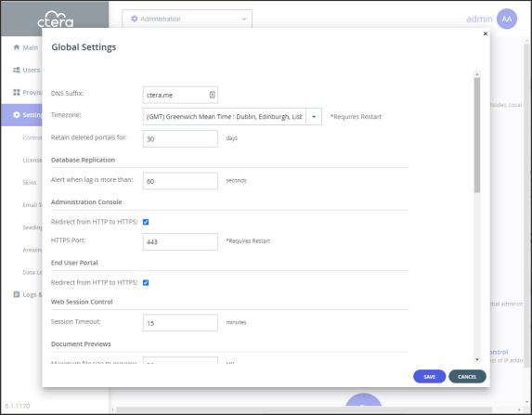Screen dimensions: 532x415
Task: Click the Main home icon in sidebar
Action: [17, 47]
